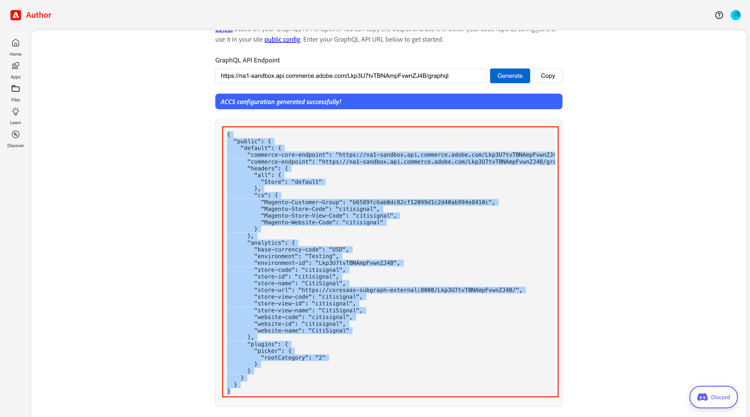Open the Discover compass icon
The height and width of the screenshot is (417, 750).
[15, 134]
